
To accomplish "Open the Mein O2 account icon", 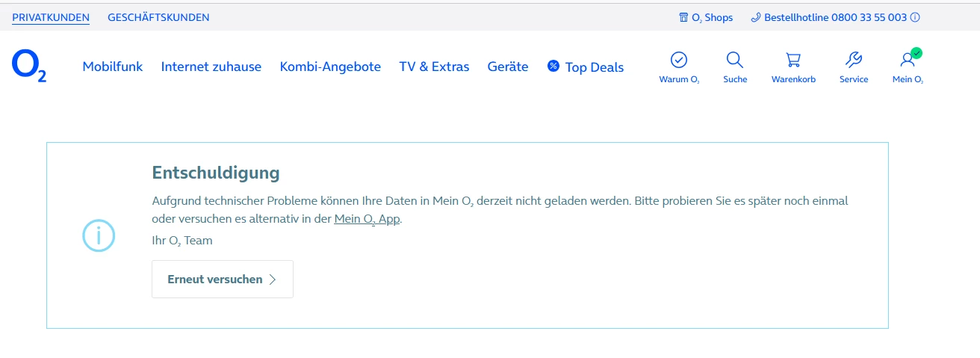I will (x=908, y=61).
